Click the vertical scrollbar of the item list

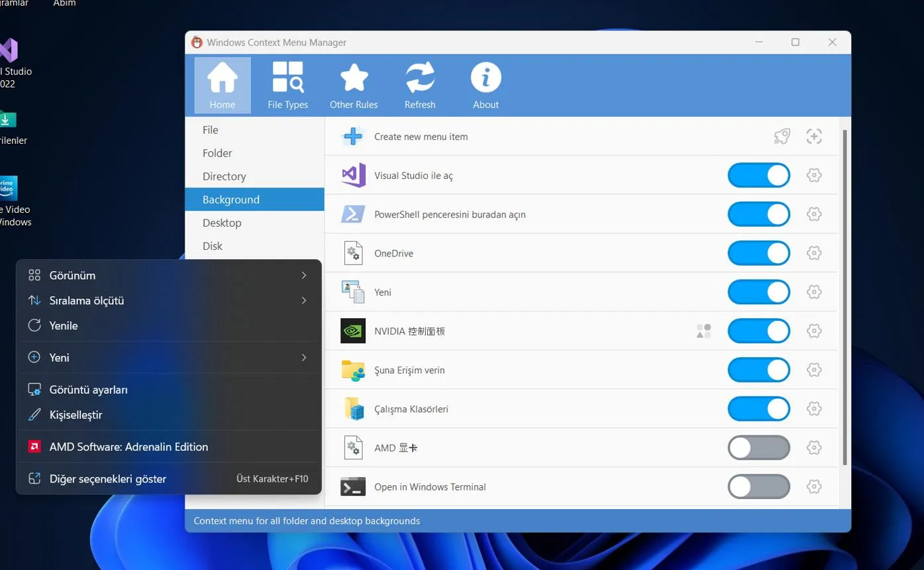click(845, 298)
